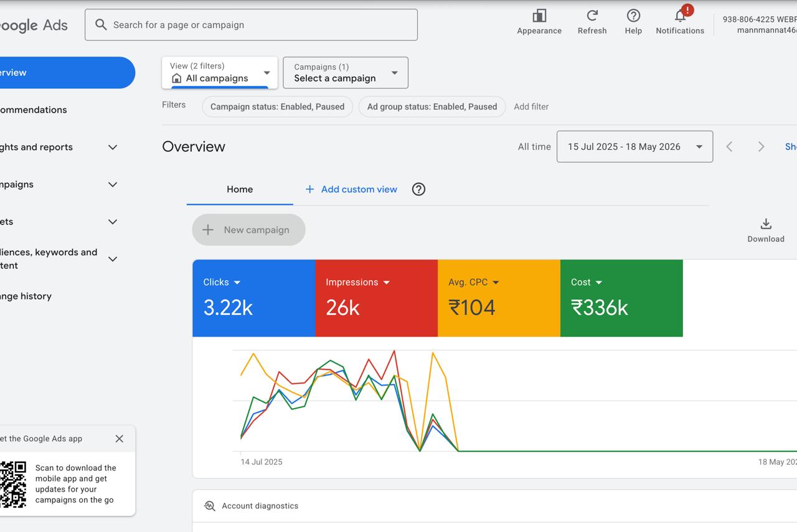797x532 pixels.
Task: Select the Home tab
Action: 240,190
